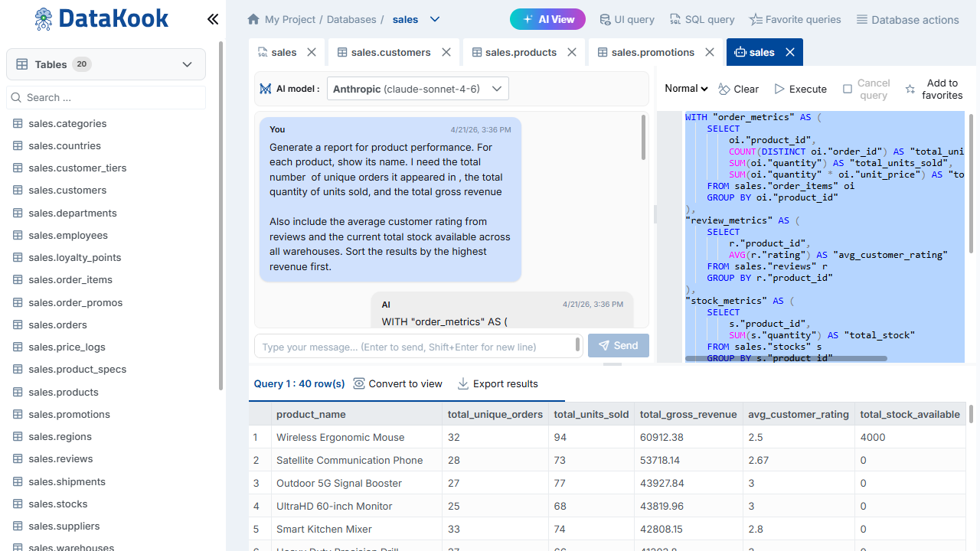
Task: Clear the query editor
Action: [x=739, y=89]
